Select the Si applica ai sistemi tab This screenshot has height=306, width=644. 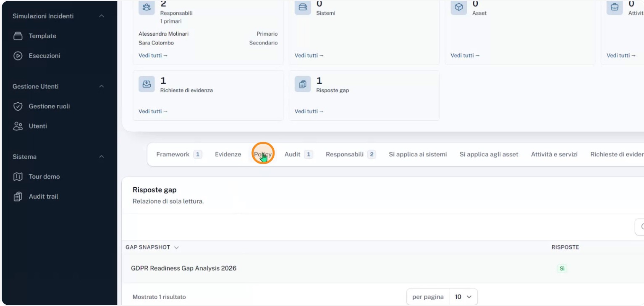coord(418,154)
